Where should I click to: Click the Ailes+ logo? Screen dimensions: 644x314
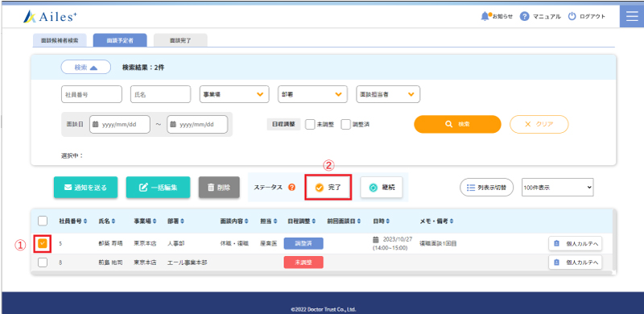coord(51,16)
